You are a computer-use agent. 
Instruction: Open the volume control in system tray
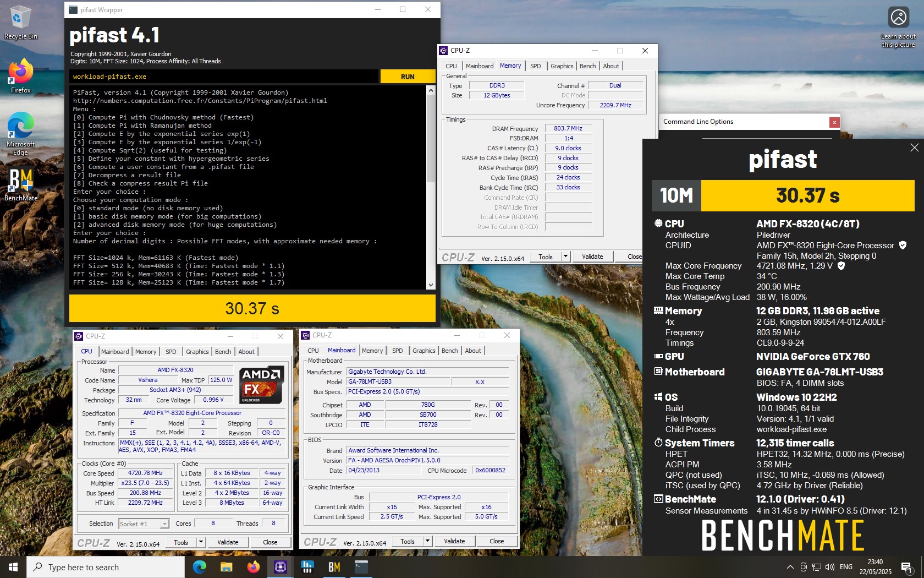(830, 567)
